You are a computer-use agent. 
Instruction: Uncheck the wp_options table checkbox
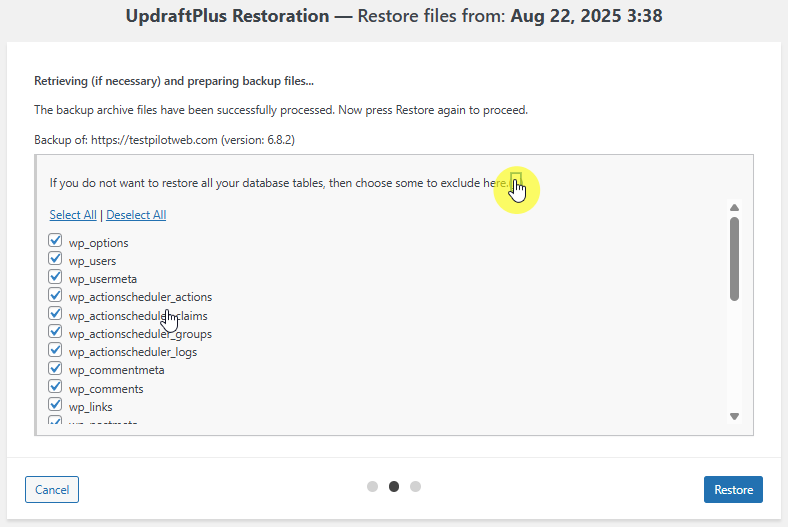(55, 242)
